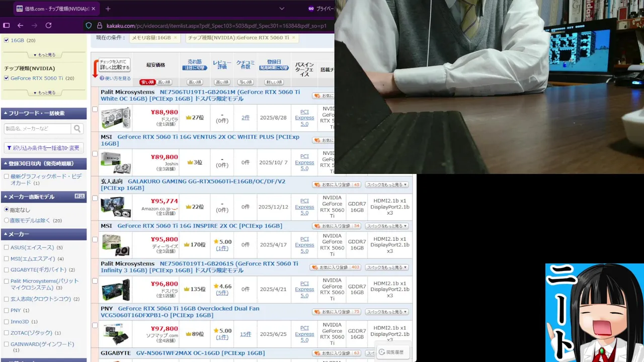Tick compare checkbox for MSI ¥95,800 row
This screenshot has width=644, height=362.
coord(95,239)
